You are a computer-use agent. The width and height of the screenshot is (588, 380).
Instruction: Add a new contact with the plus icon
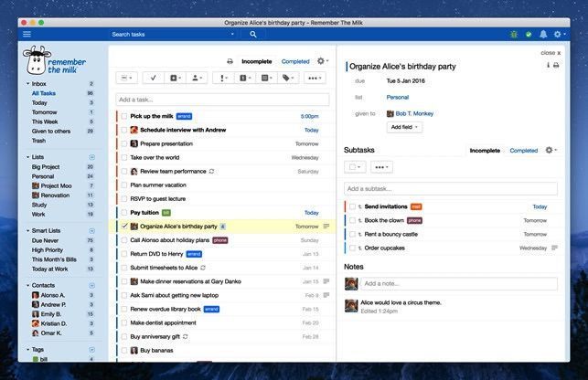point(91,286)
